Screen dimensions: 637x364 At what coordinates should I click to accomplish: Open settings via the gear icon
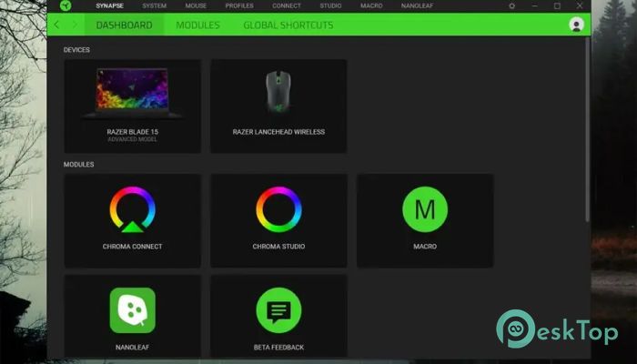[511, 5]
